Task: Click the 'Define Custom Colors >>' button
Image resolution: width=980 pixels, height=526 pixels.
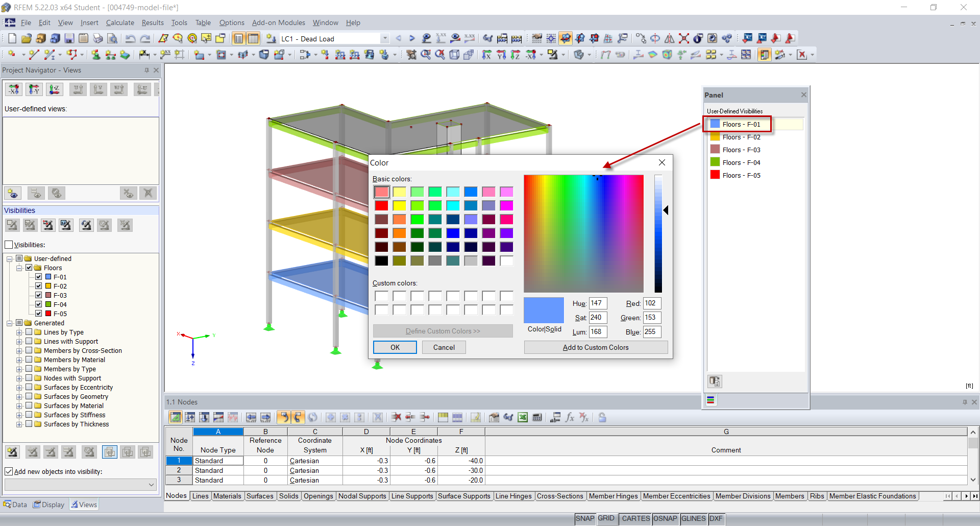Action: [442, 331]
